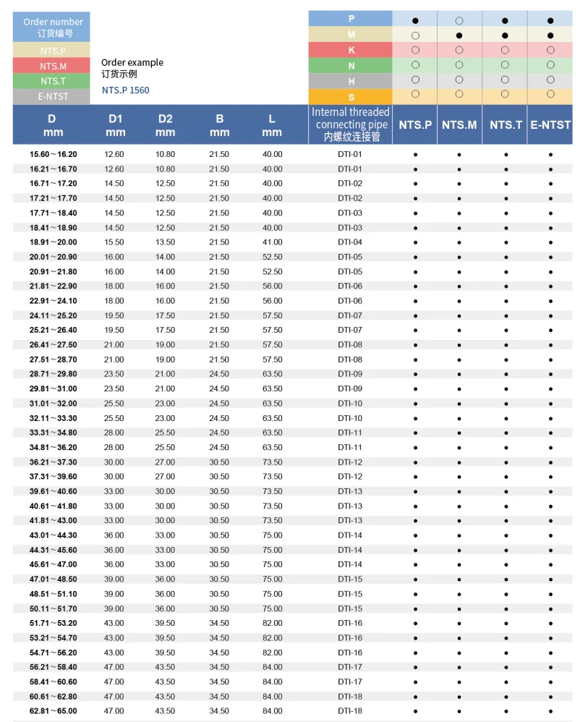Click the 15.50 D1 value in 18.91~20.00 row

pos(114,242)
